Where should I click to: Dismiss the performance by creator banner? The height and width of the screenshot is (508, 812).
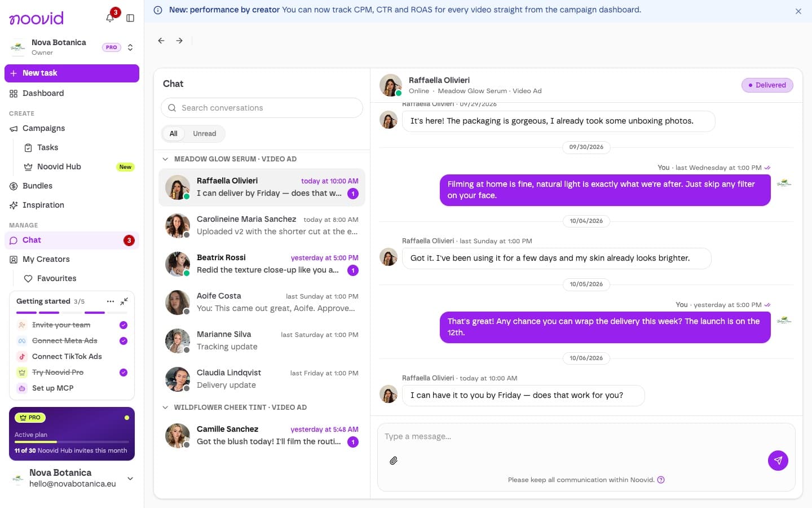798,11
